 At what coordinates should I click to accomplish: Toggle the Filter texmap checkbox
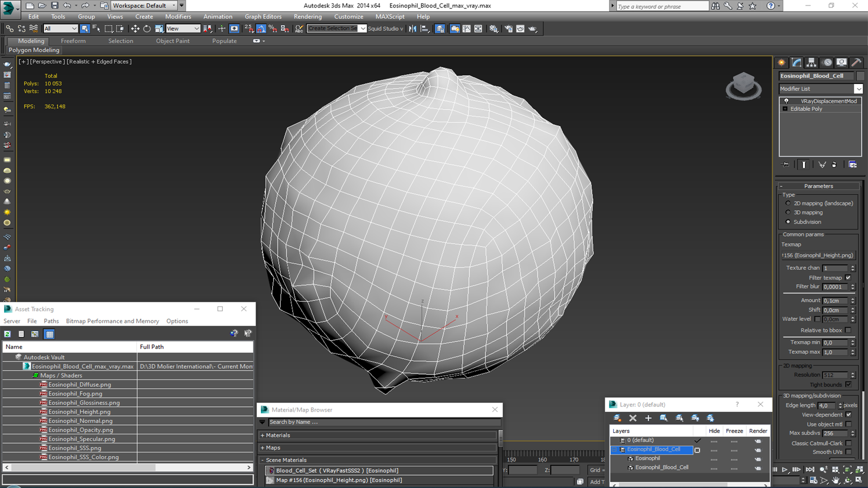point(848,277)
